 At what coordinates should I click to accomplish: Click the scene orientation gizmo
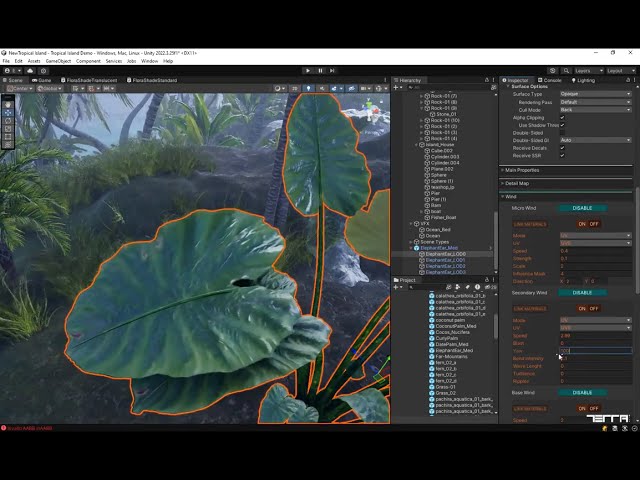click(370, 109)
